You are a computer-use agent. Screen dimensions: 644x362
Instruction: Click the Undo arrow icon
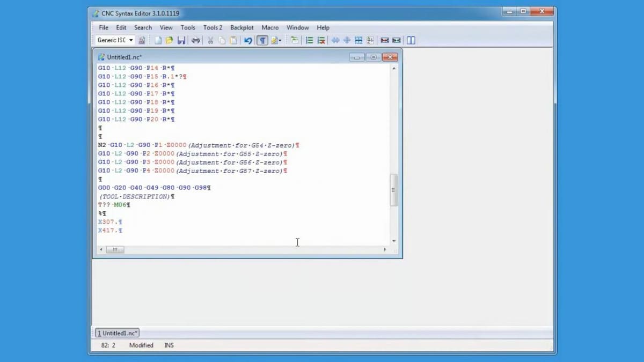[248, 40]
